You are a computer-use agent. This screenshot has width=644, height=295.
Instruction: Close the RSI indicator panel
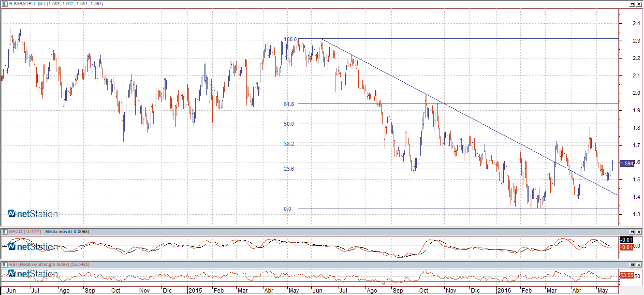coord(639,265)
